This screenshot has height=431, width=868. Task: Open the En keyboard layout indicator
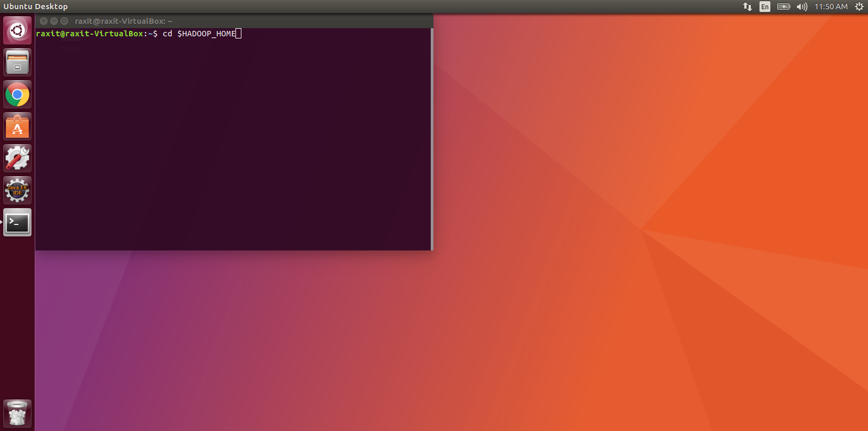(765, 7)
